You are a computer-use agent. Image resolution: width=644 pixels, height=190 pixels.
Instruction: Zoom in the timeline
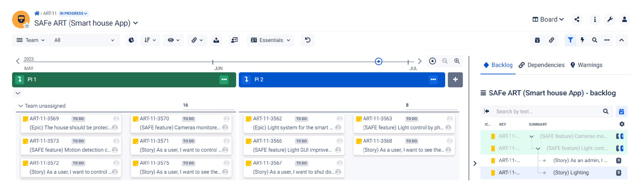tap(457, 61)
